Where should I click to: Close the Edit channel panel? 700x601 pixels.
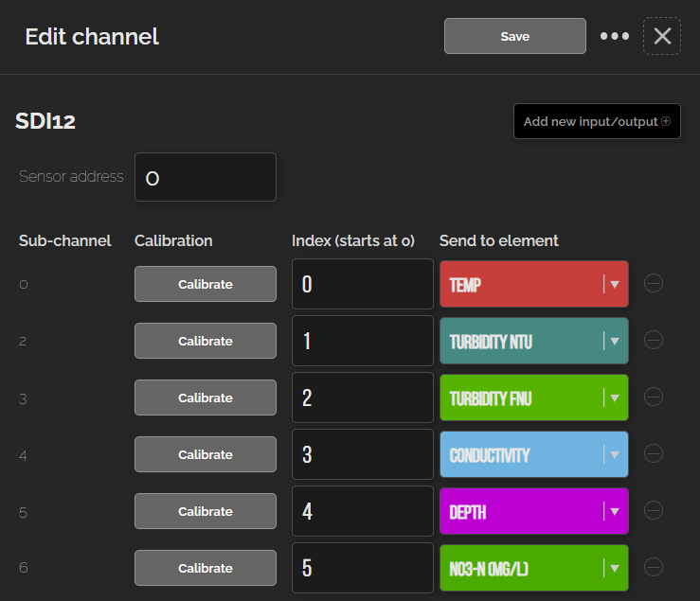point(662,36)
